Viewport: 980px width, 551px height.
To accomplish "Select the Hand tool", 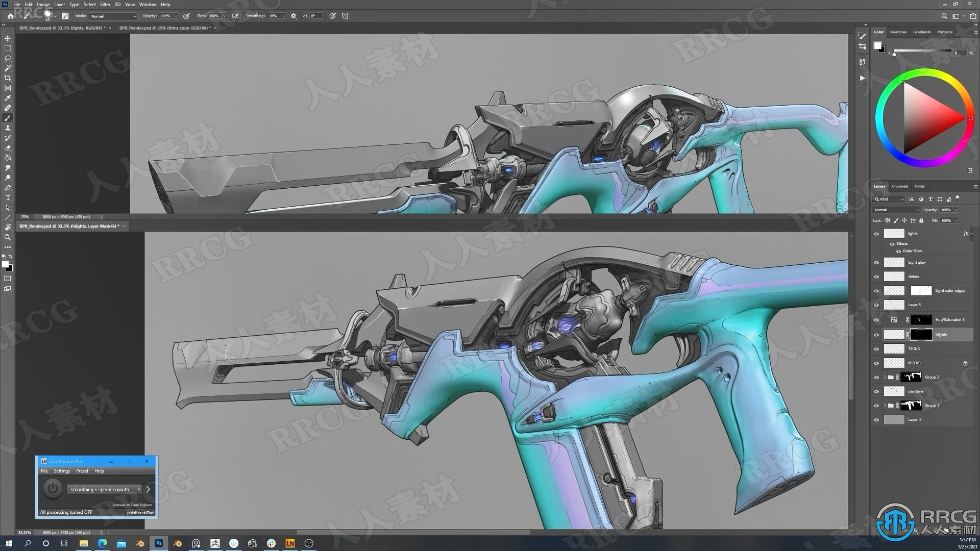I will tap(8, 228).
